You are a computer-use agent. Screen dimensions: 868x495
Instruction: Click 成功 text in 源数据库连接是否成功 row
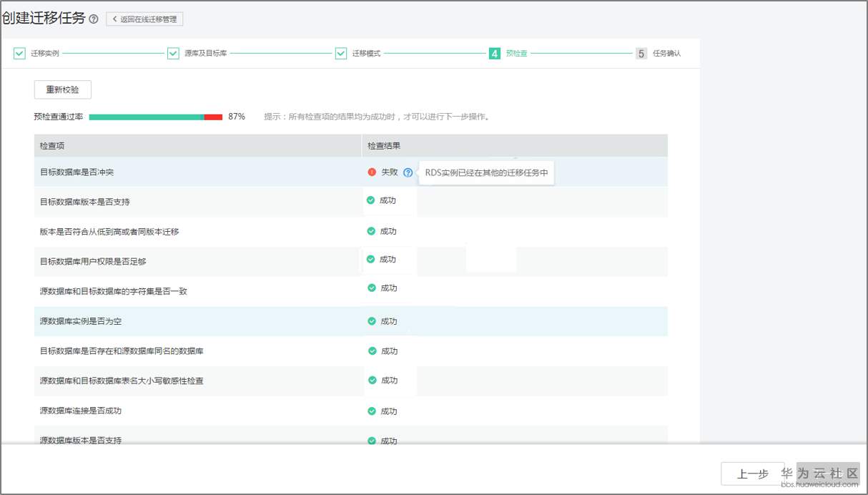coord(389,411)
